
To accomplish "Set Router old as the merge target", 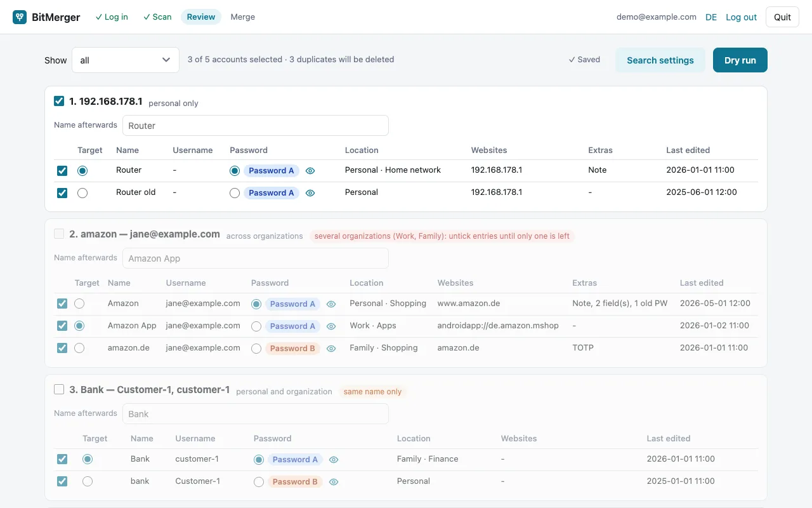I will (x=82, y=193).
